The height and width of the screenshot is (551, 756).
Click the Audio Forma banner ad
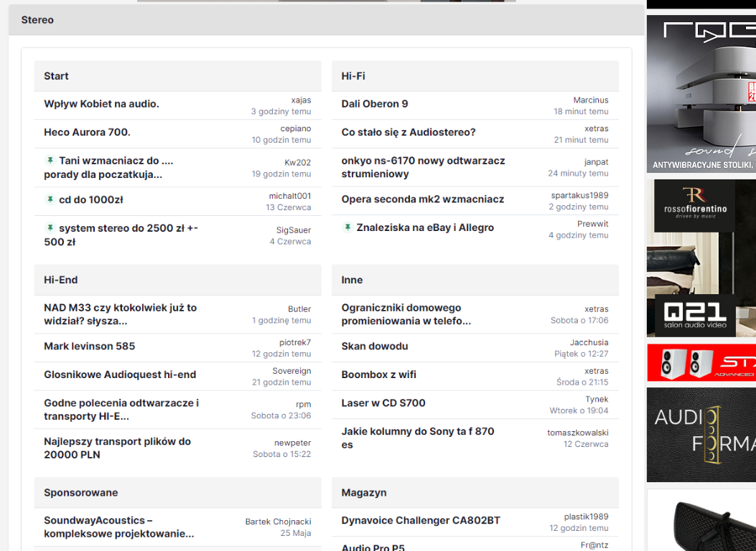[701, 435]
